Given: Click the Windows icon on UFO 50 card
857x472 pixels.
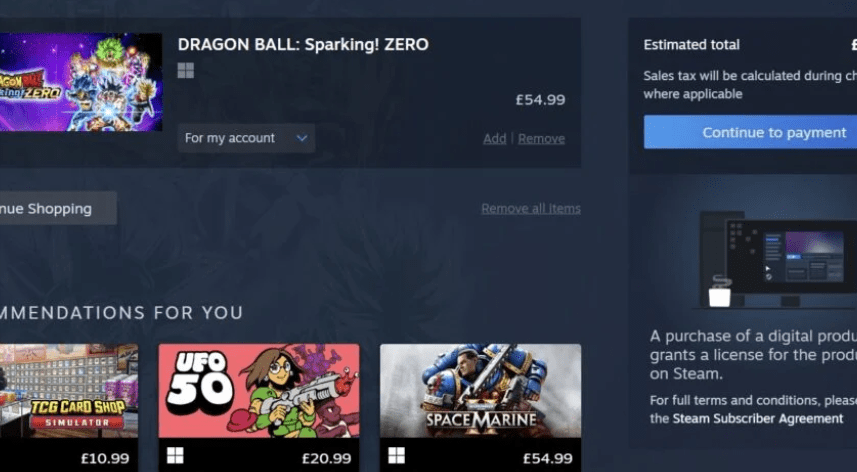Looking at the screenshot, I should click(176, 455).
